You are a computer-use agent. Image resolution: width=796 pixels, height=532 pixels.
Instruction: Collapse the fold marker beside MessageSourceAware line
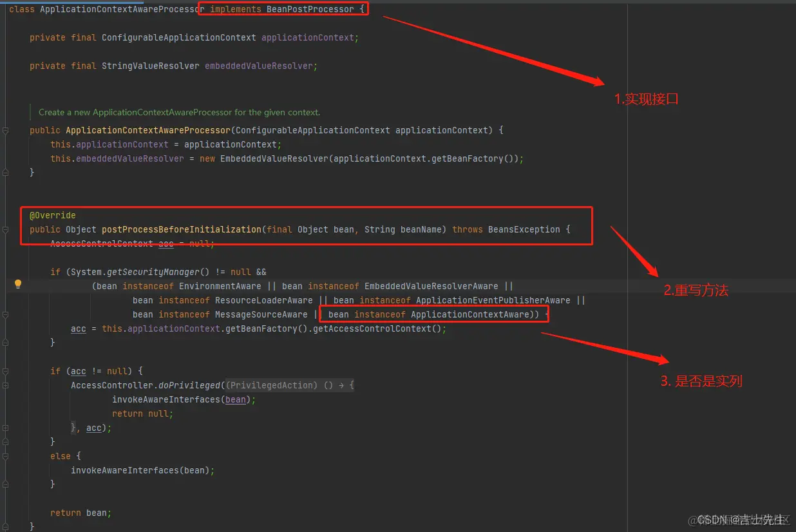5,314
